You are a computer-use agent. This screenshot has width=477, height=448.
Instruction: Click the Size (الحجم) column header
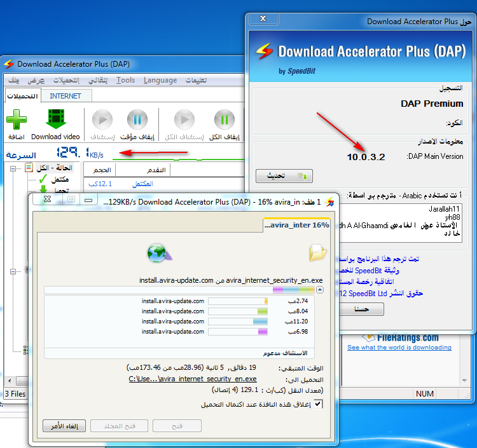(x=100, y=170)
